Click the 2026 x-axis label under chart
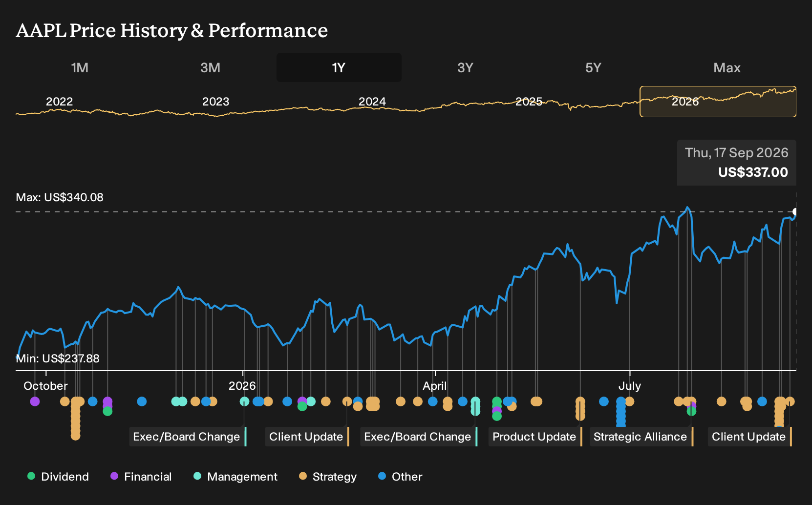 (x=242, y=386)
